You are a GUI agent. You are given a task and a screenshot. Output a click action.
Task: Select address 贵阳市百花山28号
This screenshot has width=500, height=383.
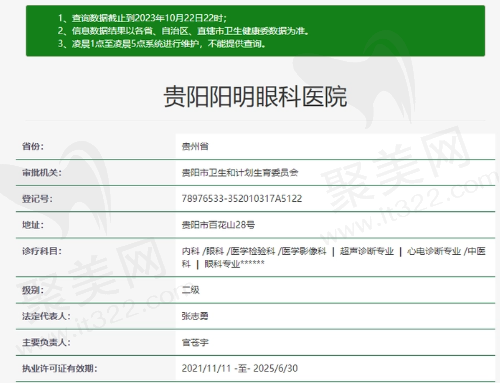(x=218, y=225)
